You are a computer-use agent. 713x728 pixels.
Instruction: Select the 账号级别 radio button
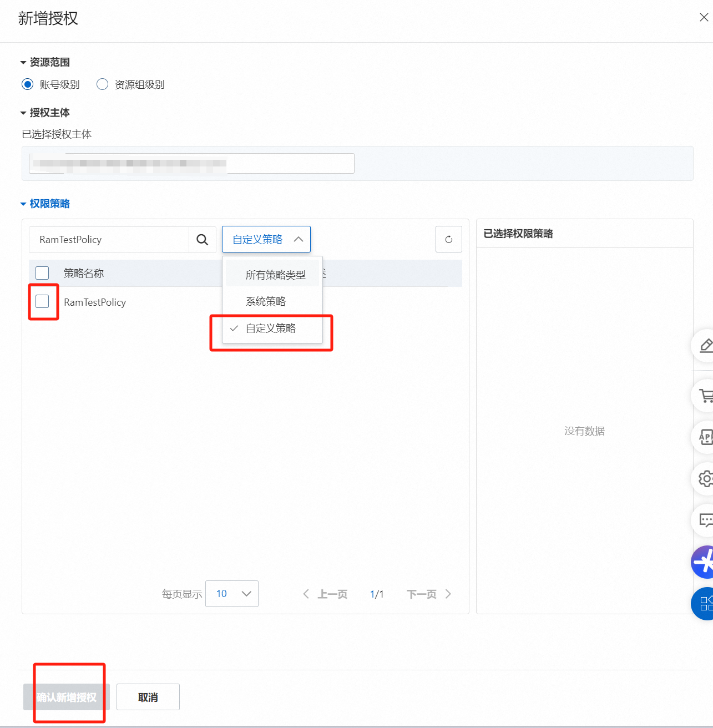tap(27, 84)
